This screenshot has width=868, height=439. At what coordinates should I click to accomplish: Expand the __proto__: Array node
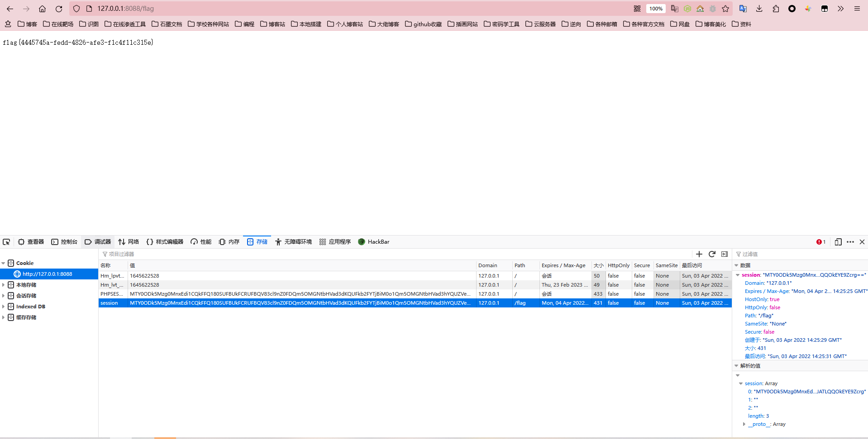tap(744, 424)
